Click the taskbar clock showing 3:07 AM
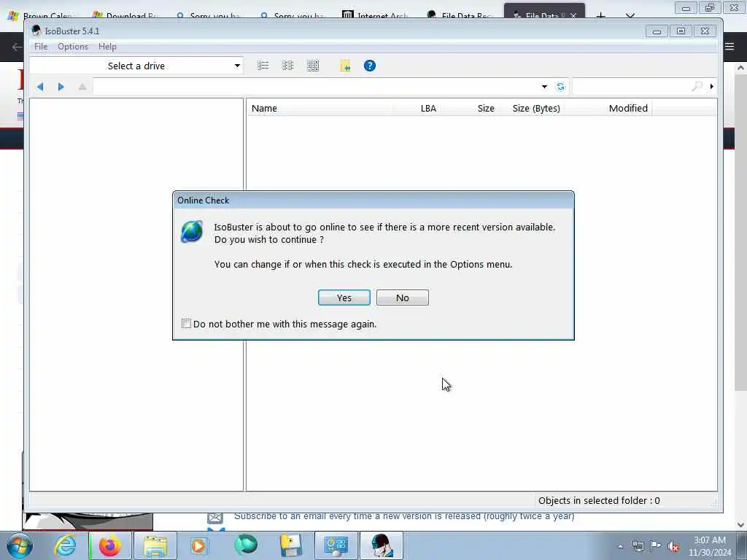747x560 pixels. (x=709, y=546)
